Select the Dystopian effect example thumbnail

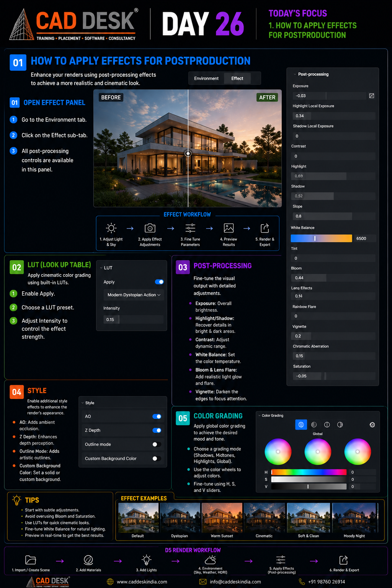[x=180, y=518]
